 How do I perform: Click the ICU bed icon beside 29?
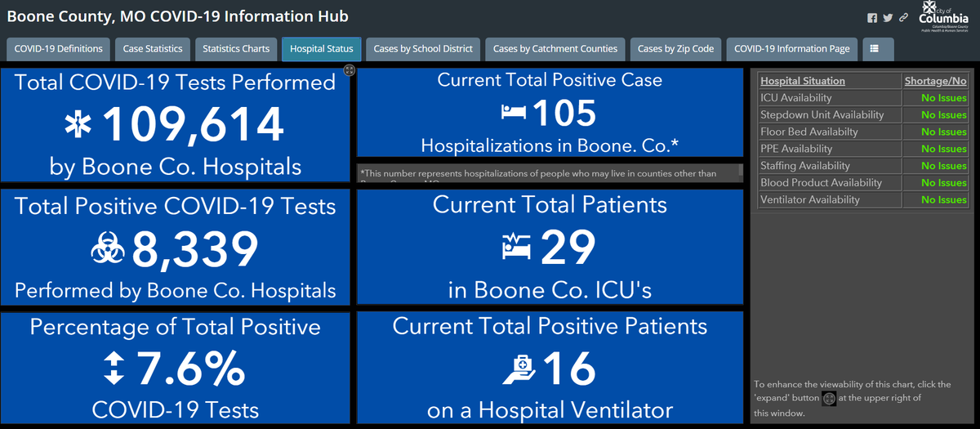(515, 247)
